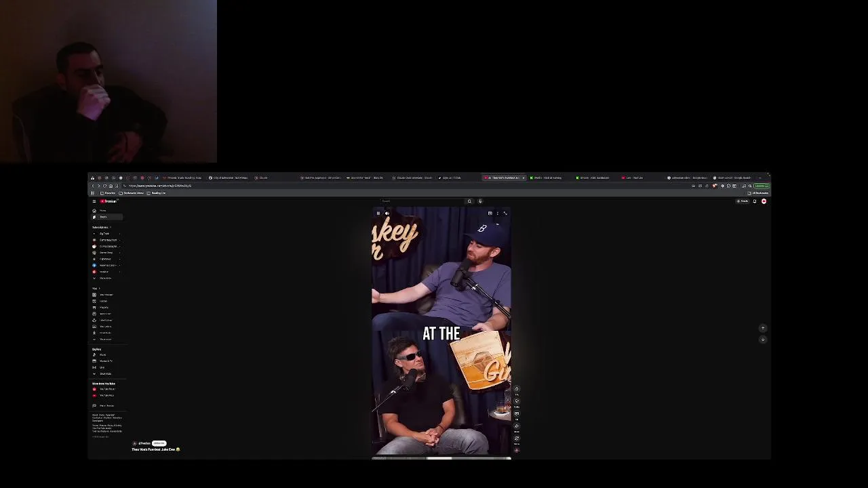This screenshot has height=488, width=868.
Task: Click the YouTube search magnifier button
Action: pyautogui.click(x=469, y=201)
